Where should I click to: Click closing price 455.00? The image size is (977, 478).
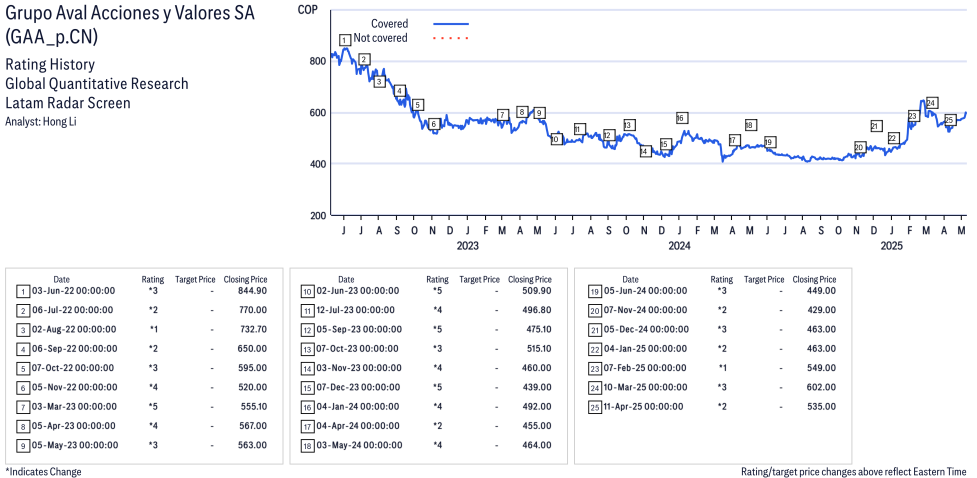(x=537, y=426)
